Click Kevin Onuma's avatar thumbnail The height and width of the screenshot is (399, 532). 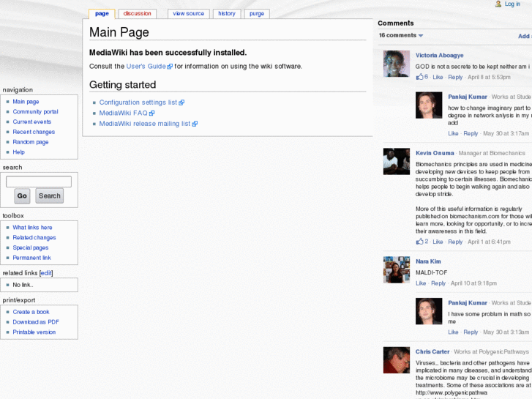[x=397, y=161]
